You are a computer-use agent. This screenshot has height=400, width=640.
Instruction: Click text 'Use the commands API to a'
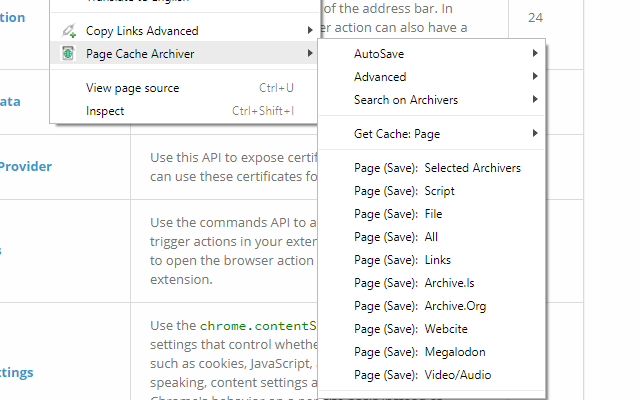(233, 222)
